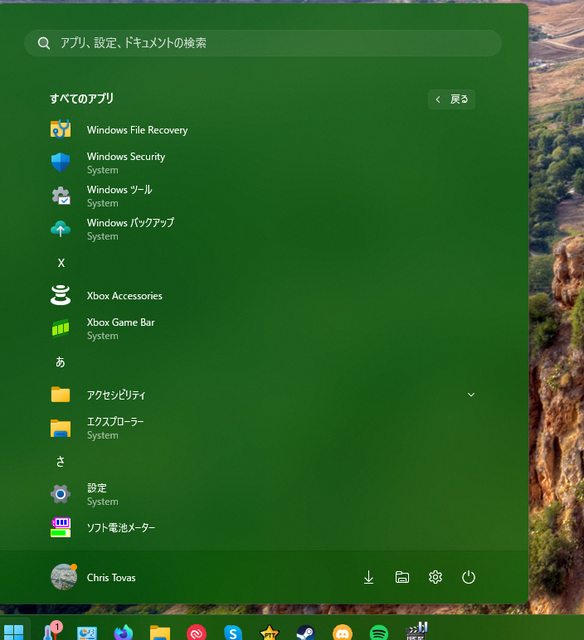The height and width of the screenshot is (640, 584).
Task: Launch Windows Security shield icon
Action: [60, 162]
